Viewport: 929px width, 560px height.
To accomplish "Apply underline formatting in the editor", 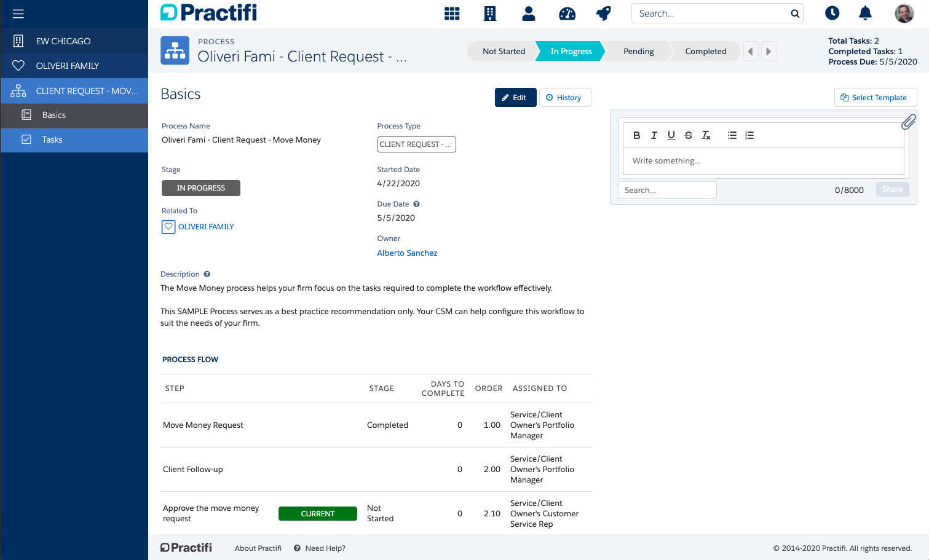I will click(x=671, y=135).
